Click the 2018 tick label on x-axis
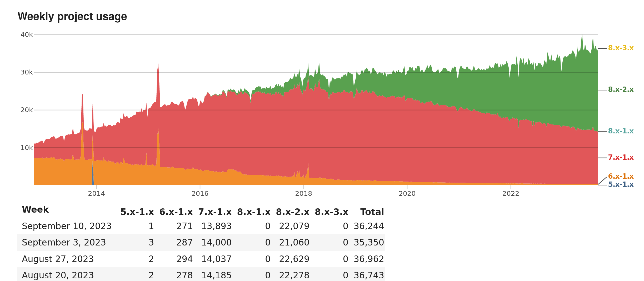Viewport: 644px width, 281px height. 303,194
